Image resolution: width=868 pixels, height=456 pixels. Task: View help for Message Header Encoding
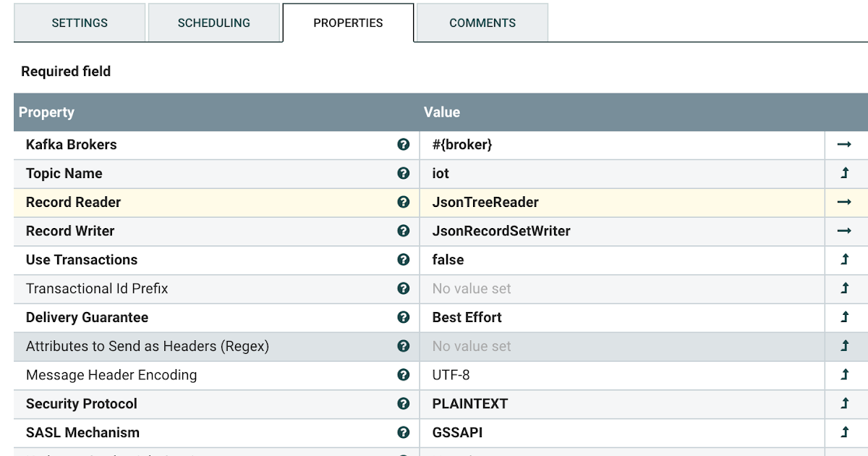click(403, 375)
